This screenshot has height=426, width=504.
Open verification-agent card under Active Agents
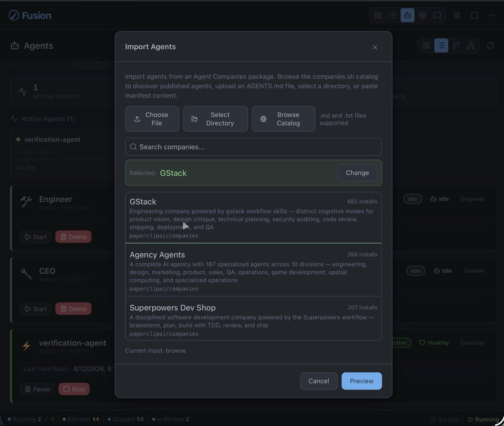point(63,153)
